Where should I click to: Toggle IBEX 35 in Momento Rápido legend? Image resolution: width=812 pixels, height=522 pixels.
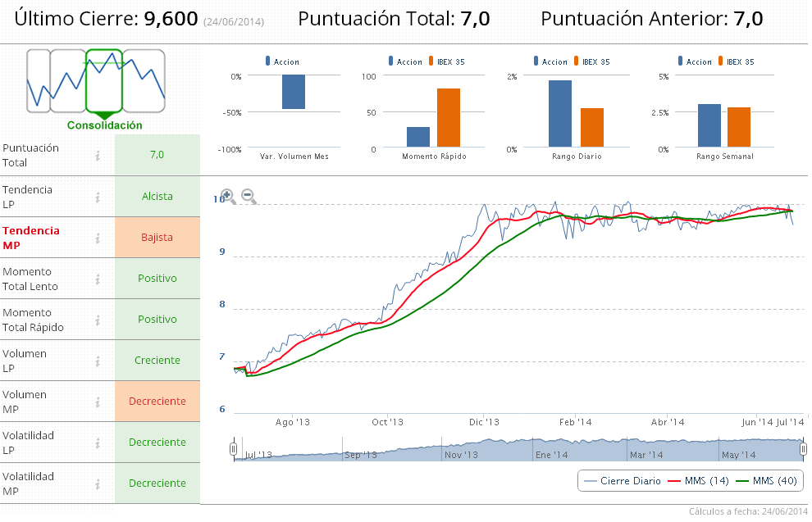click(446, 61)
